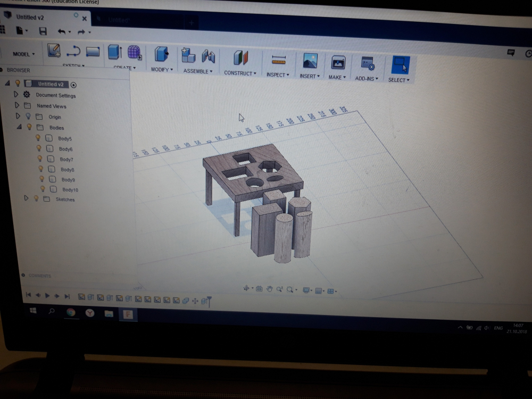Click the Undo arrow
This screenshot has height=399, width=532.
pyautogui.click(x=61, y=32)
